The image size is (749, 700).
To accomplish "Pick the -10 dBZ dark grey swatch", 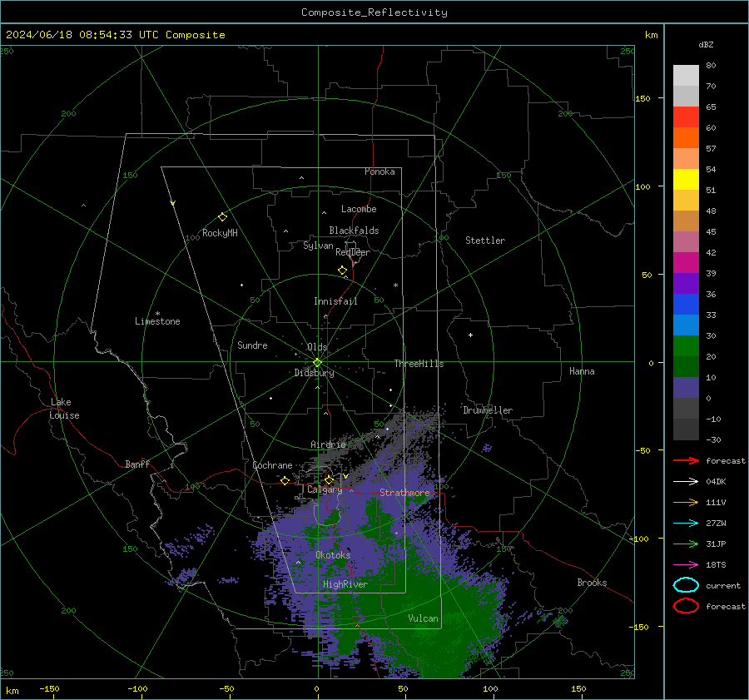I will (686, 429).
